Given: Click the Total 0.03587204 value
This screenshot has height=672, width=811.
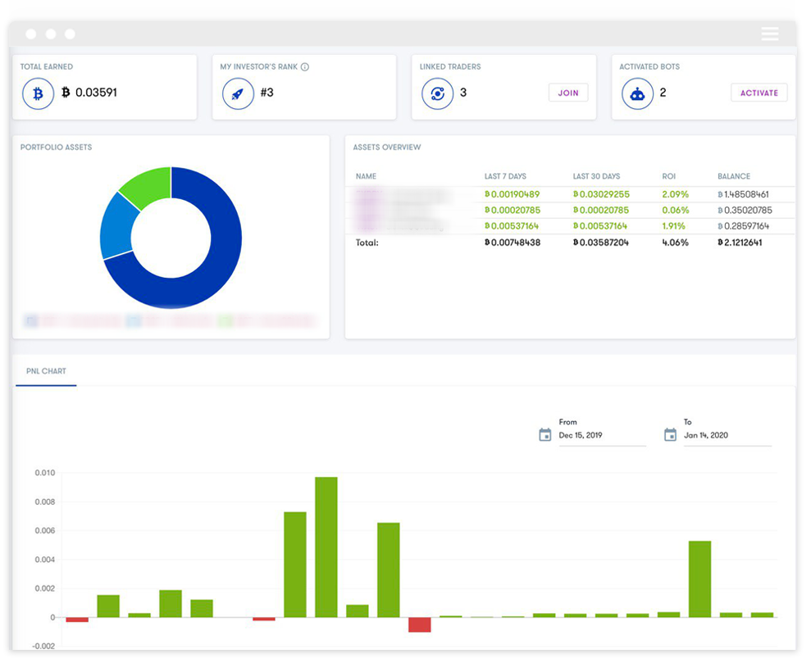Looking at the screenshot, I should pyautogui.click(x=600, y=243).
